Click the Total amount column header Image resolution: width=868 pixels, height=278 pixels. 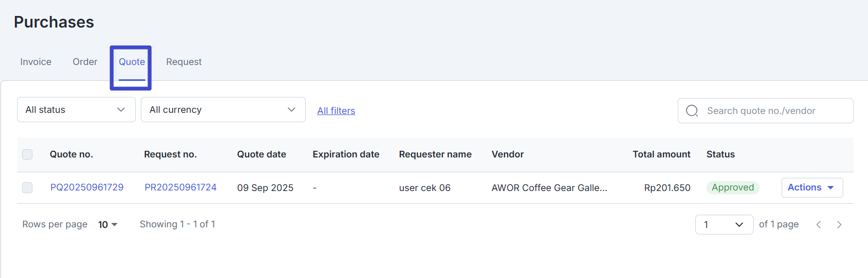click(661, 154)
